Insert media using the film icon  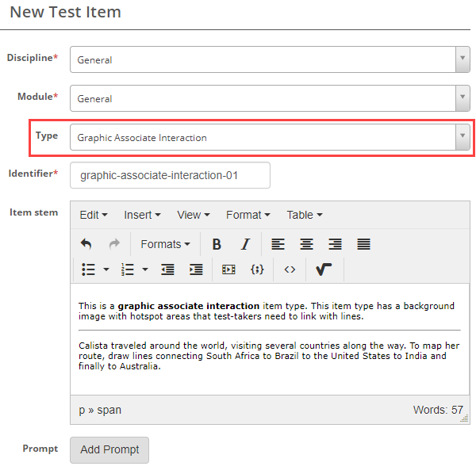pyautogui.click(x=228, y=269)
